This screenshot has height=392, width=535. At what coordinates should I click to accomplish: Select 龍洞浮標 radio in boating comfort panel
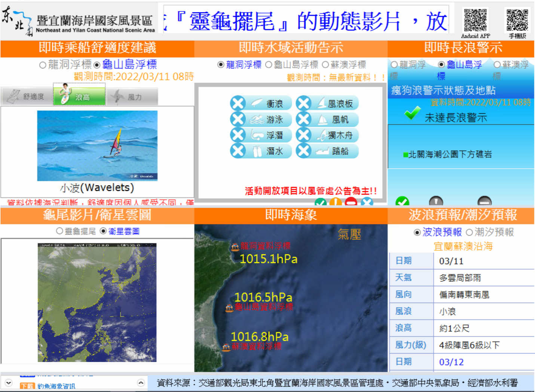[x=43, y=65]
